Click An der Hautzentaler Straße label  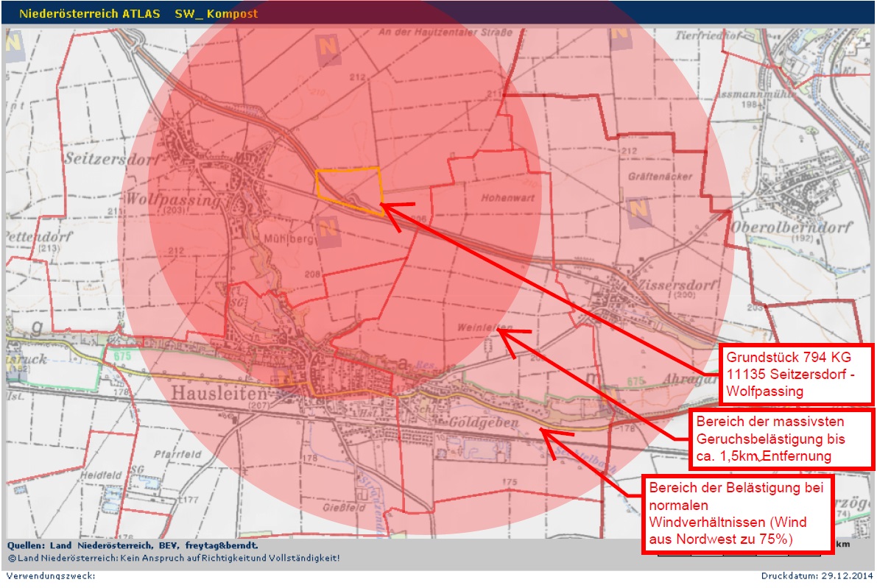click(x=445, y=32)
